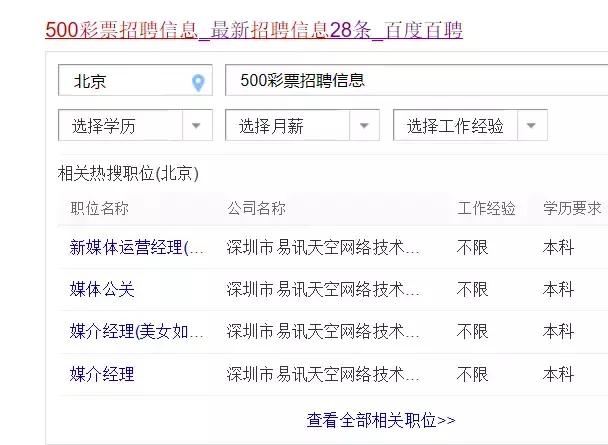The image size is (608, 445).
Task: Open the 新媒体运营经理 job link
Action: (136, 247)
